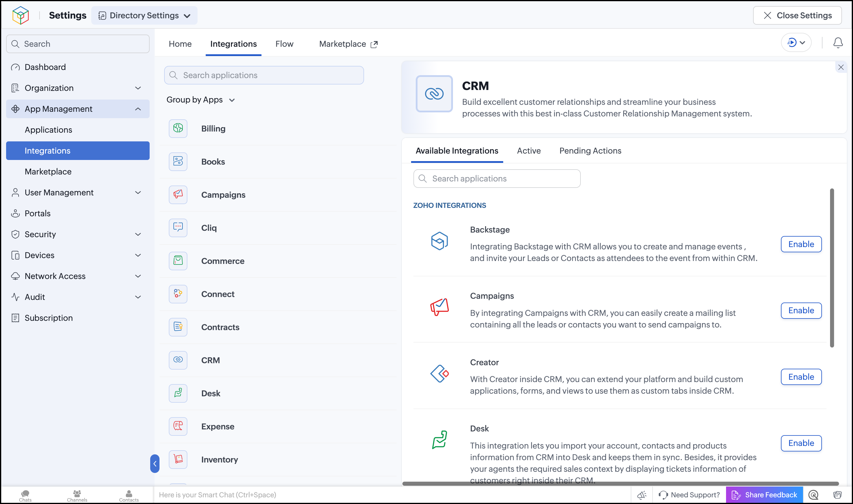Open the quick actions dropdown near the bell
This screenshot has width=853, height=504.
point(796,42)
